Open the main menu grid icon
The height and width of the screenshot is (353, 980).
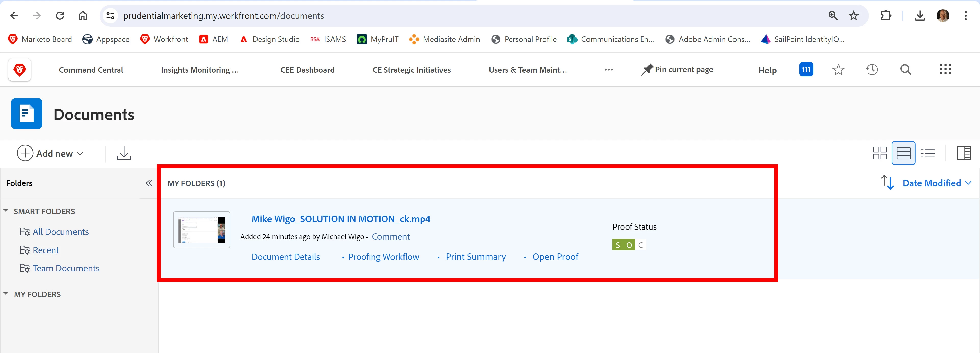pyautogui.click(x=945, y=70)
